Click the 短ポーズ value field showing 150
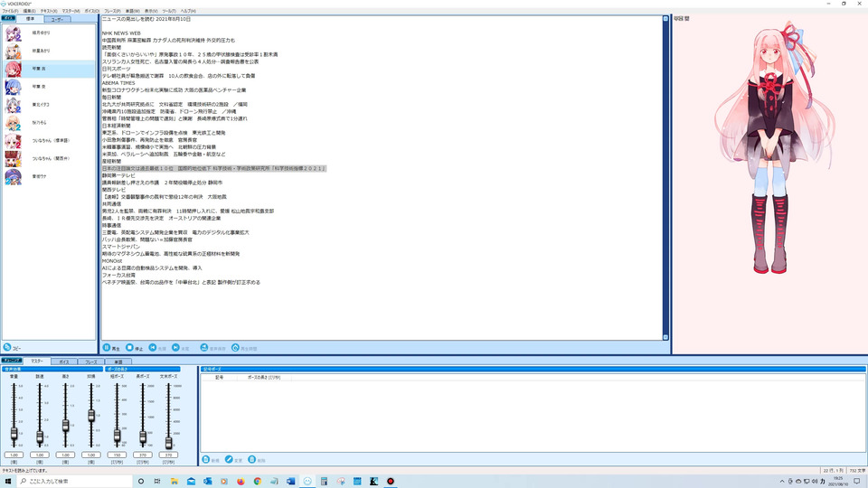868x488 pixels. click(x=117, y=455)
